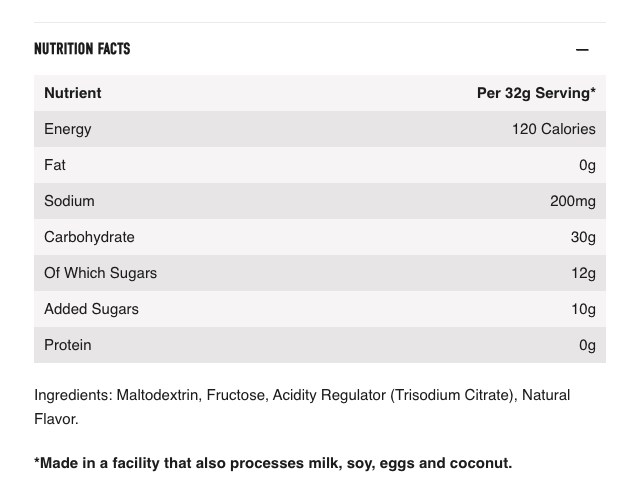Click the 120 Calories value
This screenshot has height=484, width=641.
pyautogui.click(x=553, y=129)
